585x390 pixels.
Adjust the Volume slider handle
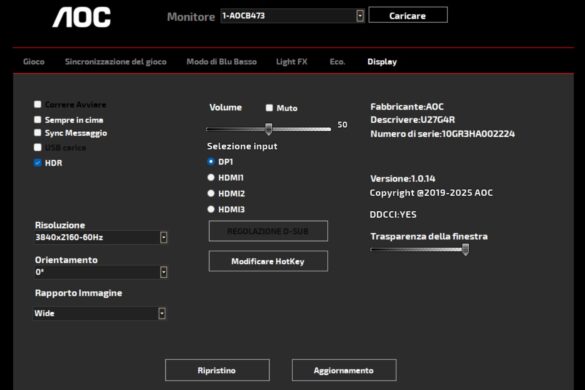coord(269,129)
